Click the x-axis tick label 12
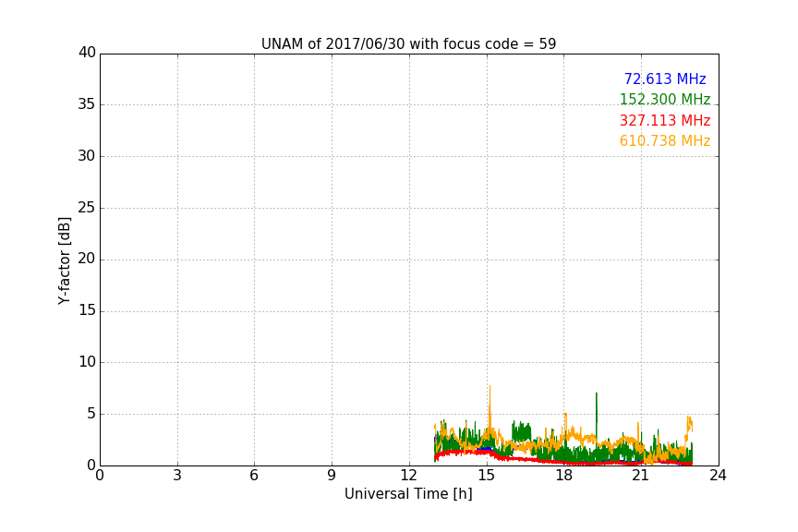This screenshot has width=798, height=532. pyautogui.click(x=409, y=476)
